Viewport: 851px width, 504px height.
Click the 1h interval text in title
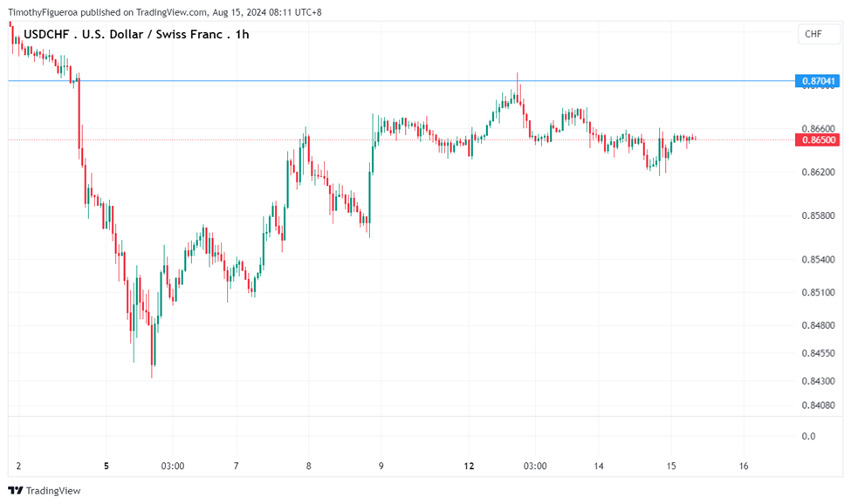tap(243, 34)
